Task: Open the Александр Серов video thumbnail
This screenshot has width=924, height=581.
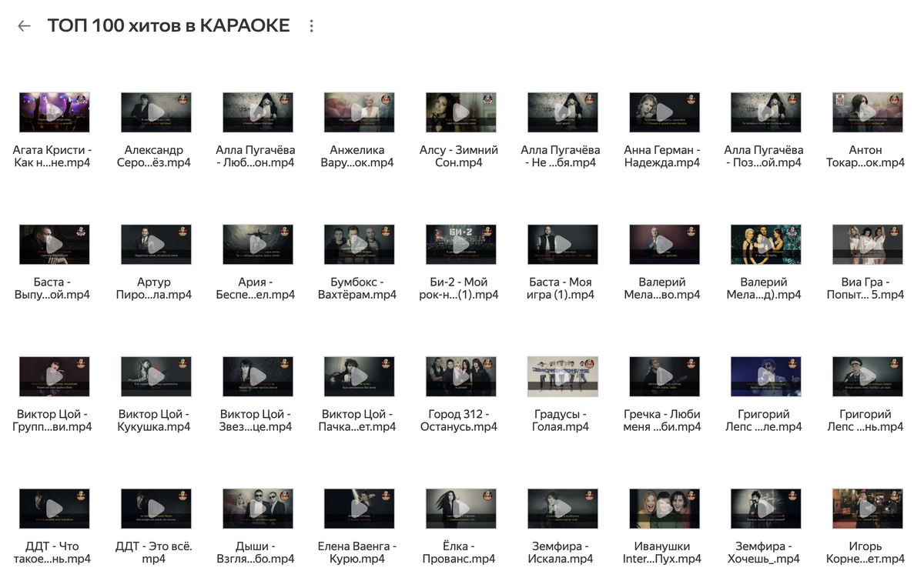Action: tap(156, 112)
